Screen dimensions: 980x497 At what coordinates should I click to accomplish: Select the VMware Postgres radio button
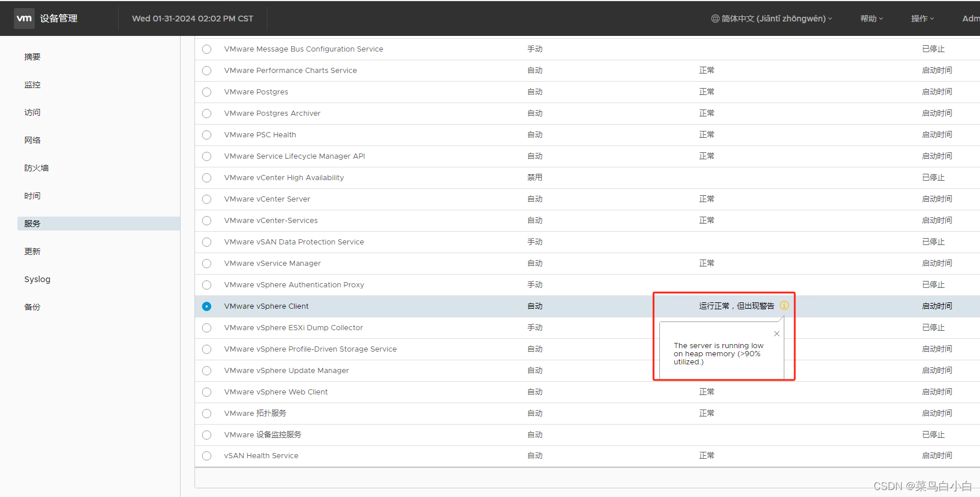coord(207,92)
